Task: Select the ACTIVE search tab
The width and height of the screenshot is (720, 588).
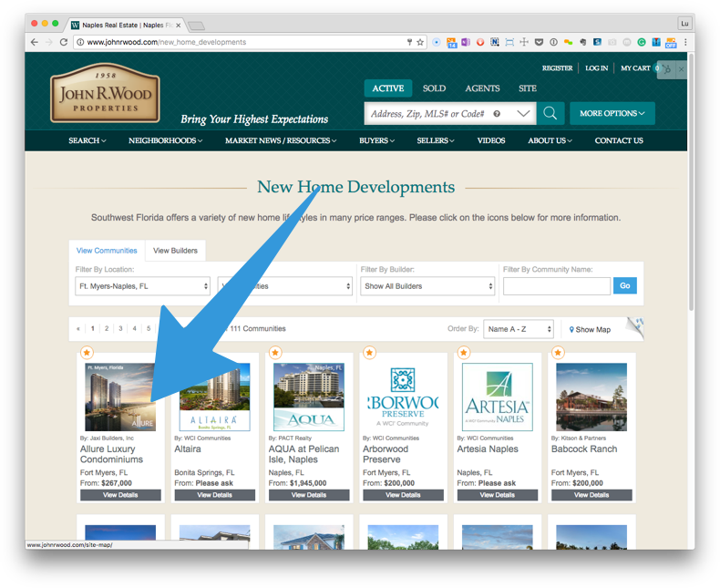Action: [x=388, y=88]
